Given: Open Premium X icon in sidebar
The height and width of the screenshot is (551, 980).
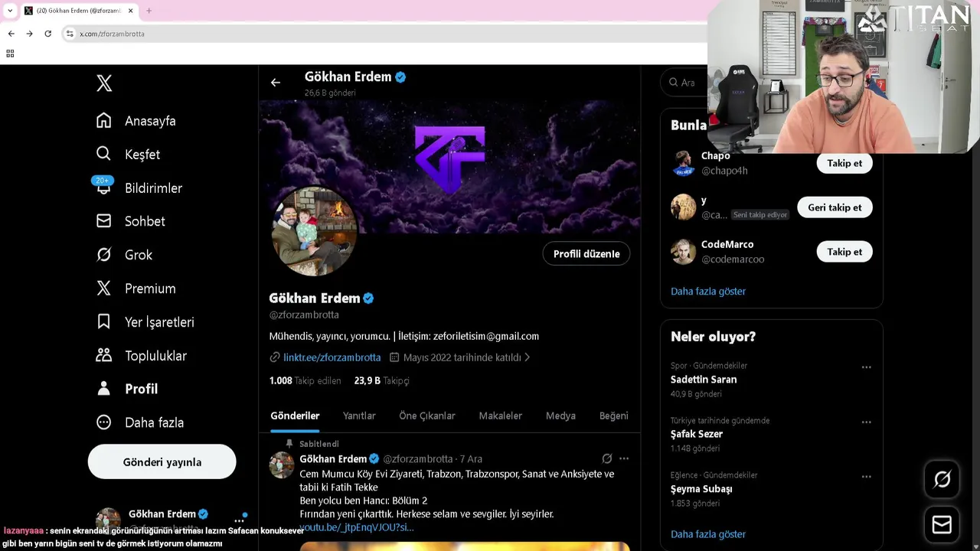Looking at the screenshot, I should 103,289.
